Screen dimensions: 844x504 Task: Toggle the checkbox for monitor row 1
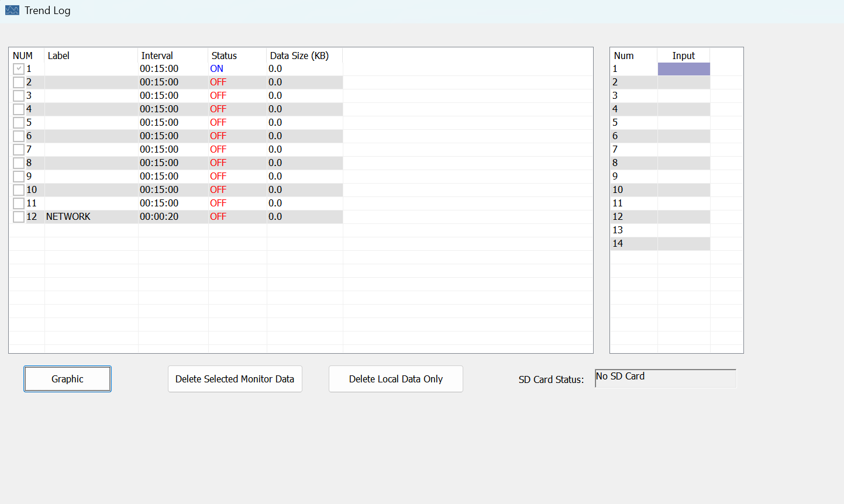click(x=19, y=69)
